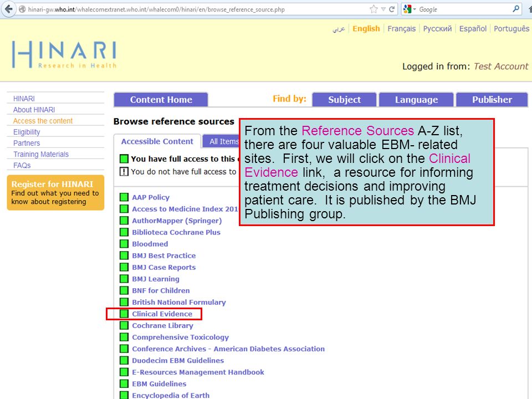Open the Cochrane Library link
The image size is (532, 399).
(162, 326)
